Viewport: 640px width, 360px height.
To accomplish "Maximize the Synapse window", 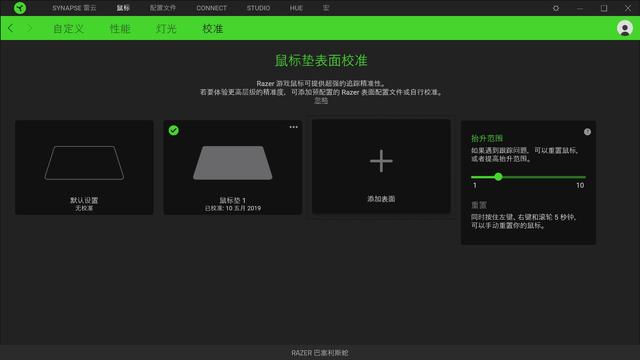I will coord(604,8).
